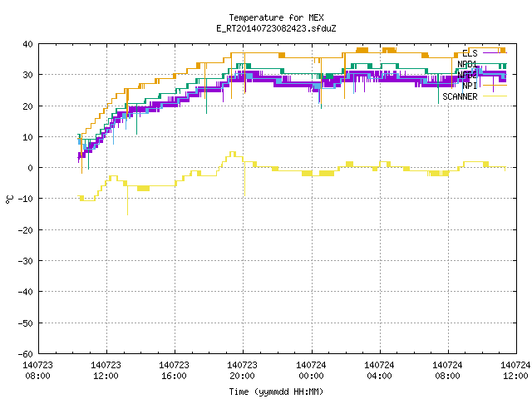Click the y-axis tick value "-10"
Screen dimensions: 532x399
(x=26, y=199)
